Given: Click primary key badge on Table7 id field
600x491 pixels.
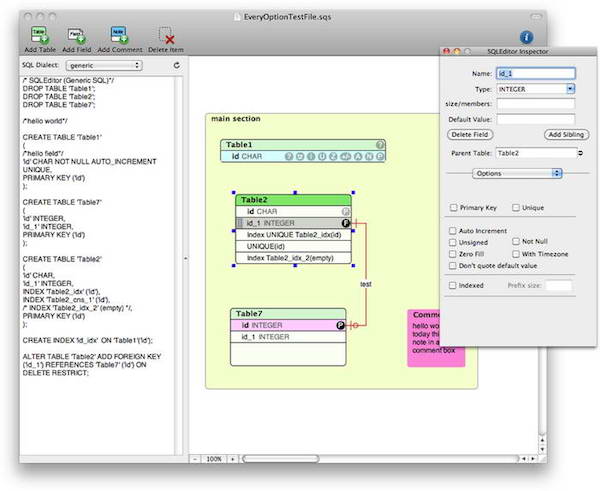Looking at the screenshot, I should 340,325.
